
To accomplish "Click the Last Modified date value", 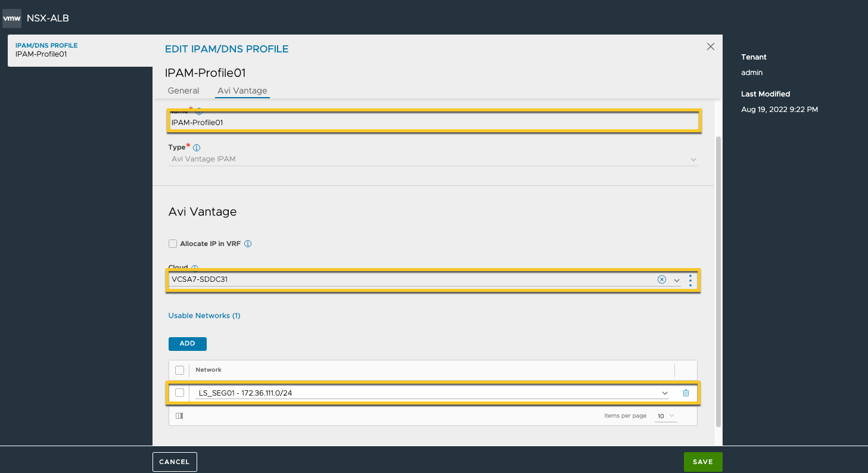I will pyautogui.click(x=779, y=110).
